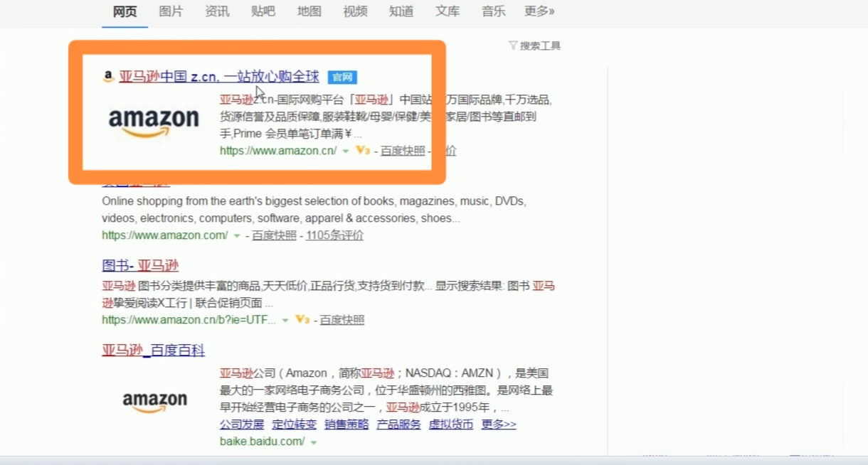868x465 pixels.
Task: Click V3 trust badge on 图书 result
Action: click(x=302, y=320)
